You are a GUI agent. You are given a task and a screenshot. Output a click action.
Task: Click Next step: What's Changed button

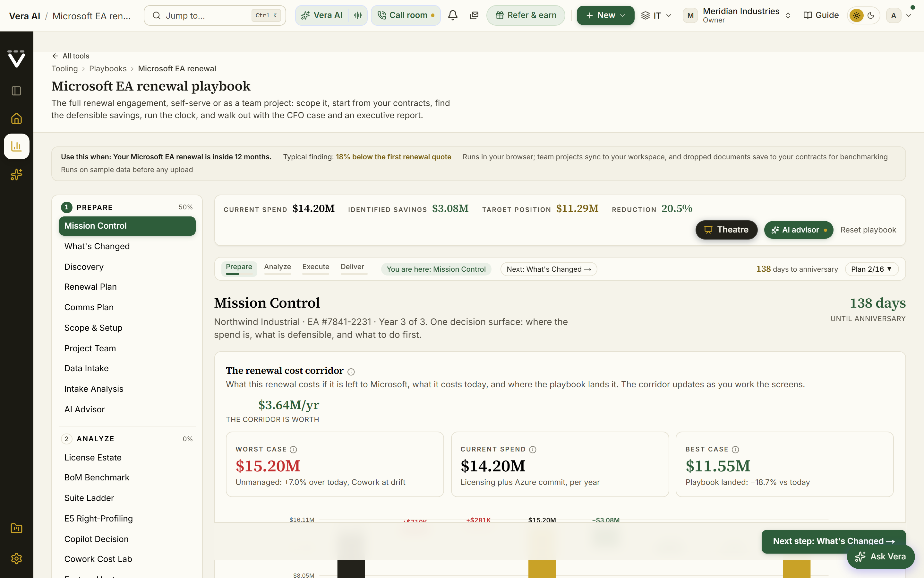pyautogui.click(x=834, y=541)
